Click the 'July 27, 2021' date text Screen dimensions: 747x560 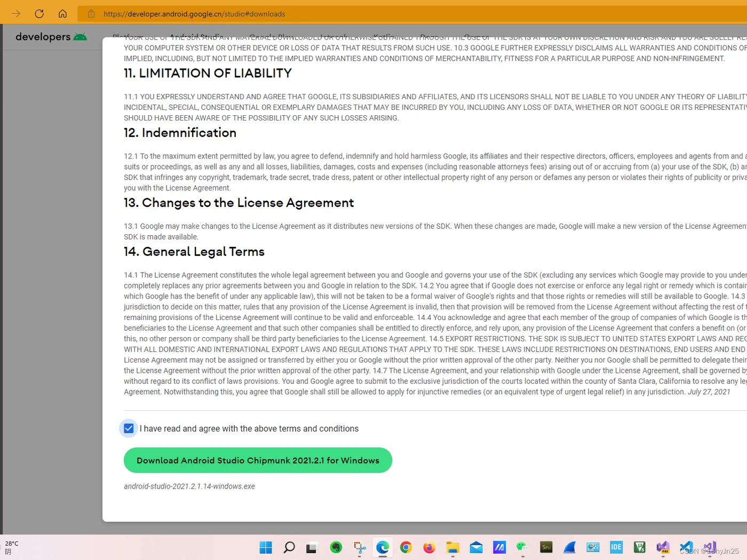click(x=709, y=392)
